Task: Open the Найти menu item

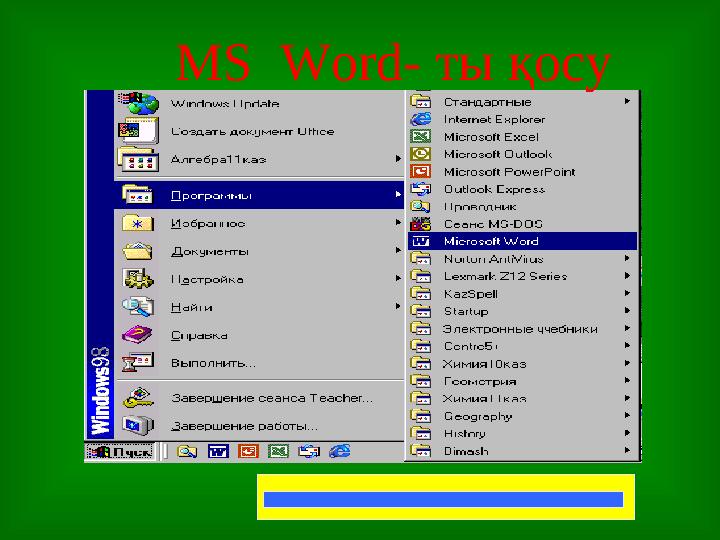Action: (x=259, y=307)
